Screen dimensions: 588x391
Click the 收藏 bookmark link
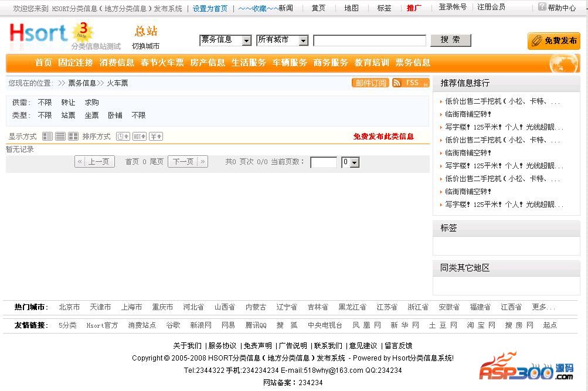[x=259, y=8]
